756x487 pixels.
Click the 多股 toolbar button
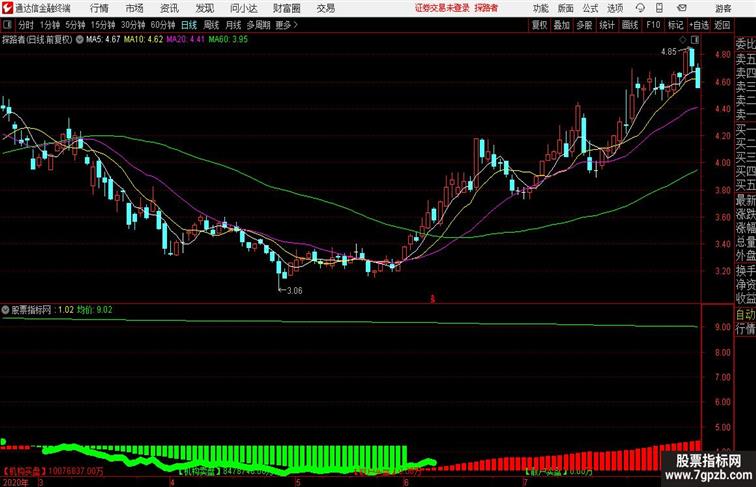584,25
